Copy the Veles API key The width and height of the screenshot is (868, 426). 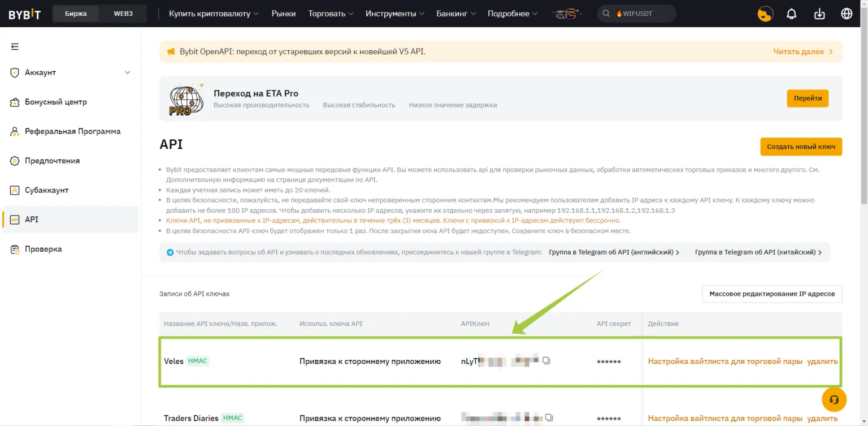pos(546,360)
